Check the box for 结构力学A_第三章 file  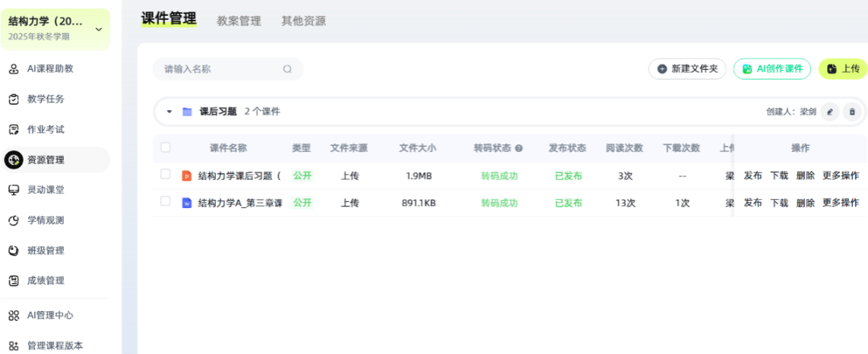tap(166, 202)
